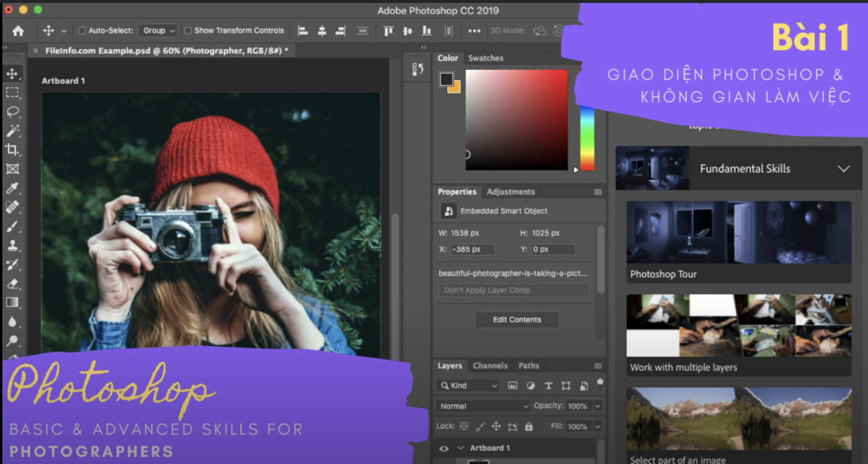Select the Color panel tab

tap(448, 58)
